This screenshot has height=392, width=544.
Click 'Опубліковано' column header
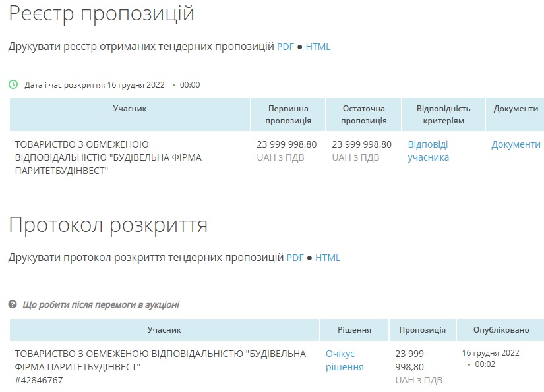[x=501, y=330]
